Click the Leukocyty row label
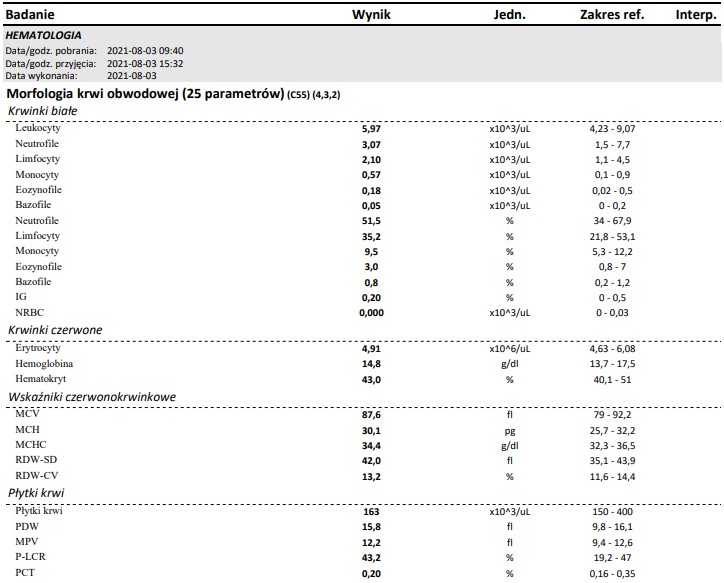The image size is (724, 583). pyautogui.click(x=38, y=128)
